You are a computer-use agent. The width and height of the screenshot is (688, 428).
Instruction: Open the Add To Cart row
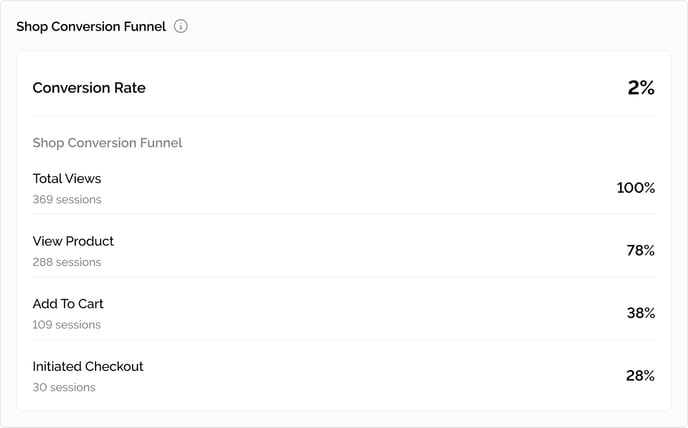click(x=344, y=314)
